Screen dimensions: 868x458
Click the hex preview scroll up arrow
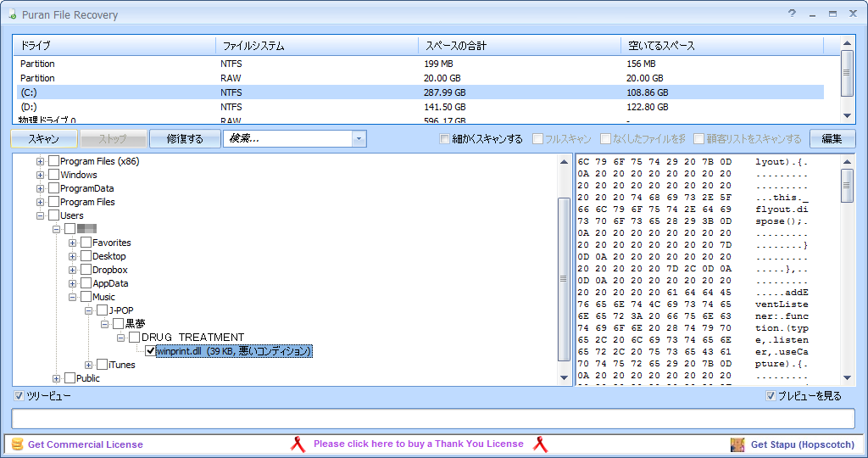847,162
